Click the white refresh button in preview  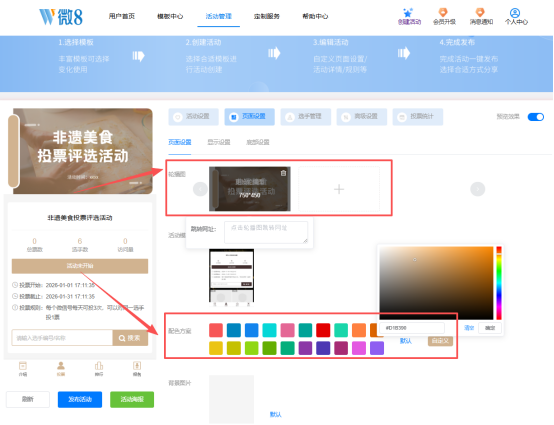point(28,399)
